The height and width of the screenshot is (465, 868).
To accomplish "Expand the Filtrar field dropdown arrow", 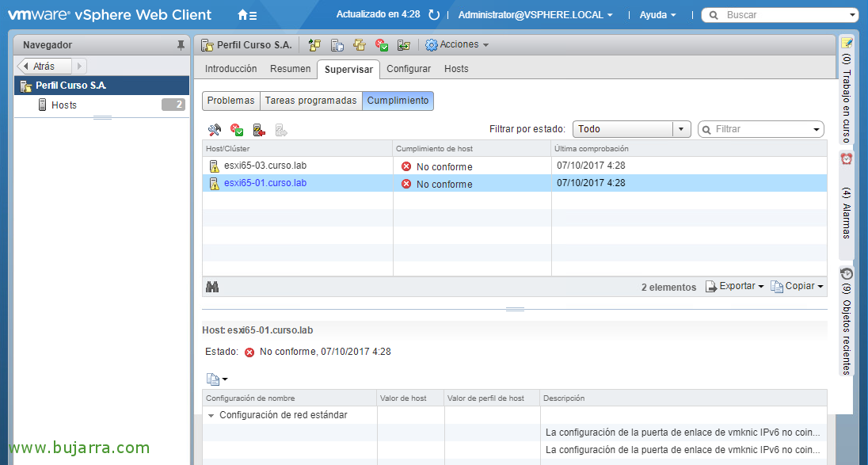I will [x=816, y=130].
